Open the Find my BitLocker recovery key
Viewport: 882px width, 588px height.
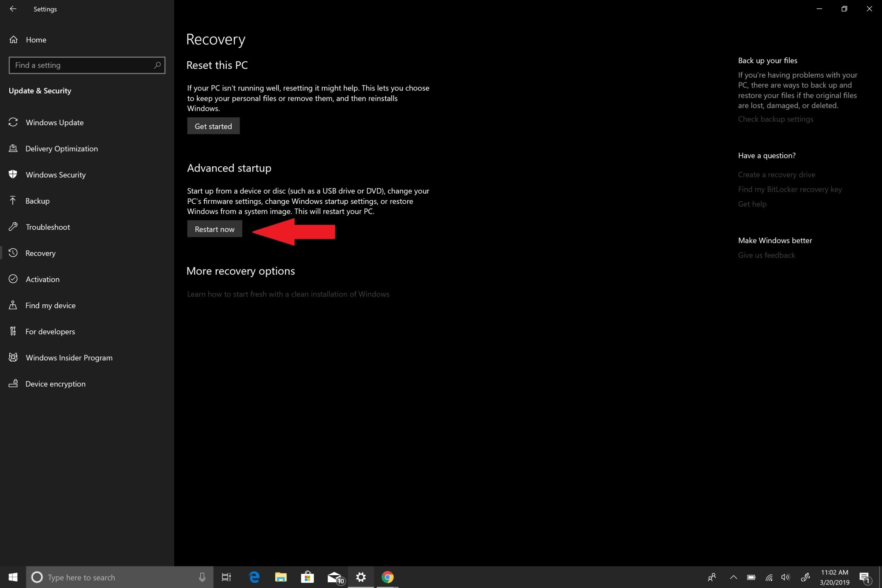click(x=790, y=189)
